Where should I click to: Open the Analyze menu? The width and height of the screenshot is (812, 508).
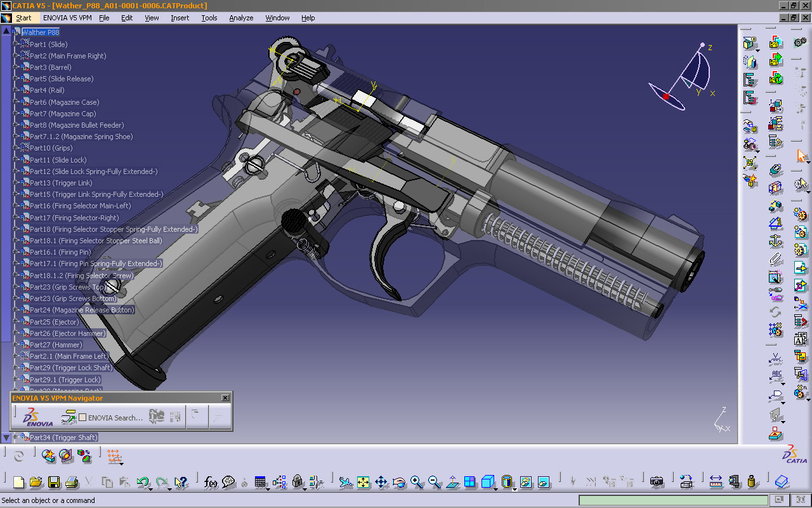click(241, 18)
